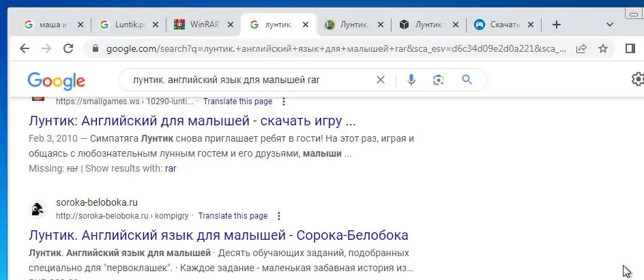Image resolution: width=644 pixels, height=280 pixels.
Task: Open a new browser tab
Action: coord(556,25)
